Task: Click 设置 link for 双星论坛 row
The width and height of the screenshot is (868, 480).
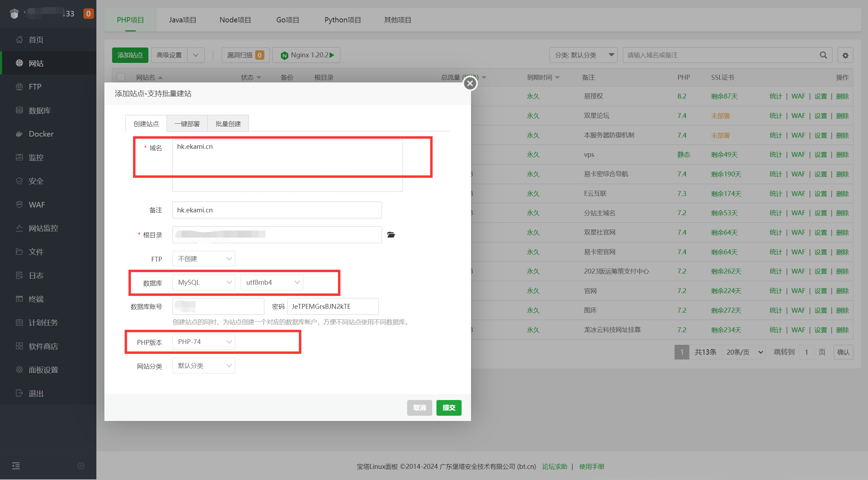Action: (x=821, y=116)
